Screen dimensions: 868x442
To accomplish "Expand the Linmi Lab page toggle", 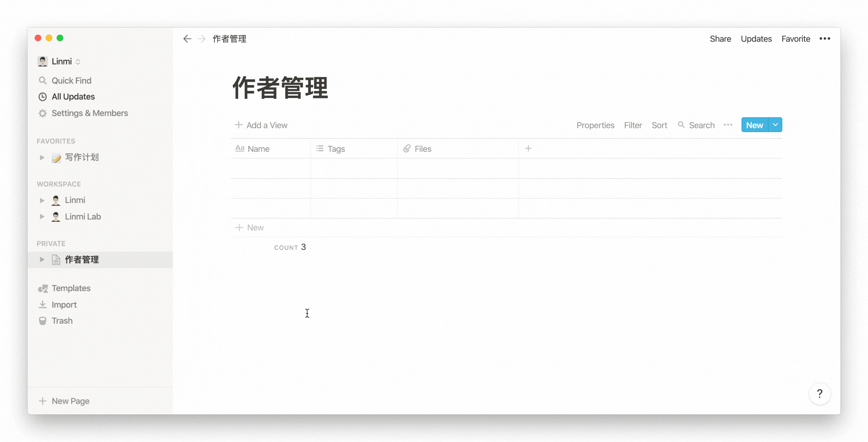I will pos(42,217).
